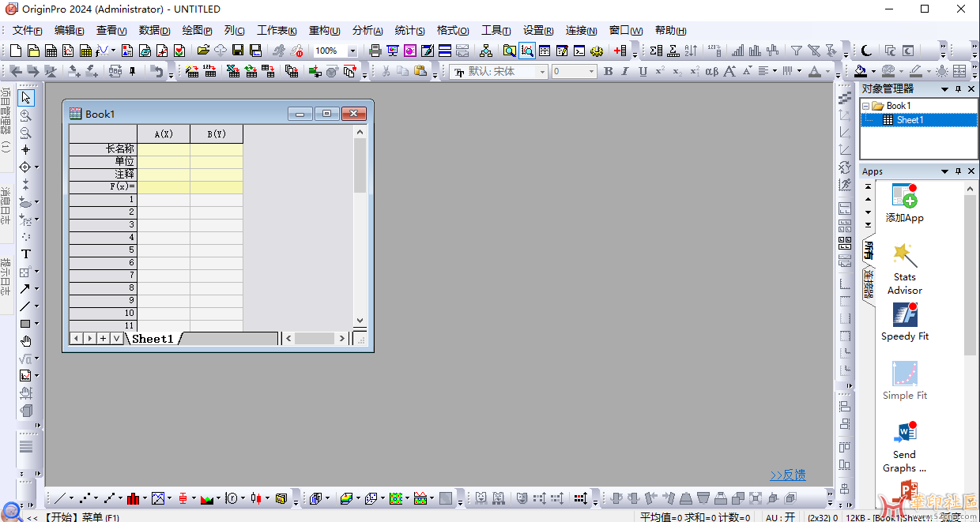Add a data filter with funnel icon
Viewport: 980px width, 522px height.
tap(796, 51)
